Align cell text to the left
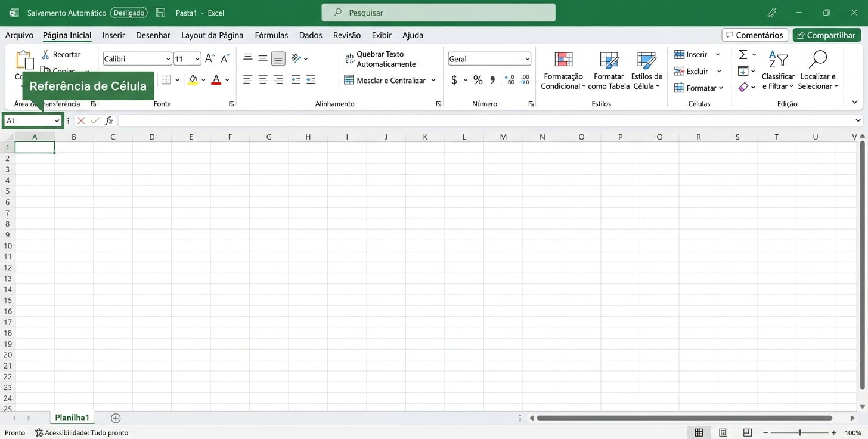 [248, 79]
